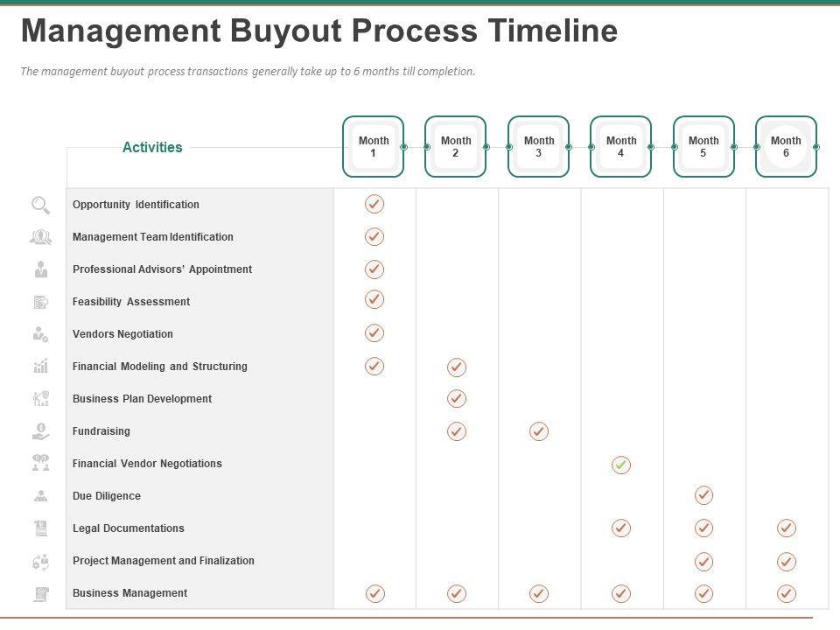Toggle the Due Diligence Month 5 checkmark
The width and height of the screenshot is (840, 630).
coord(703,496)
